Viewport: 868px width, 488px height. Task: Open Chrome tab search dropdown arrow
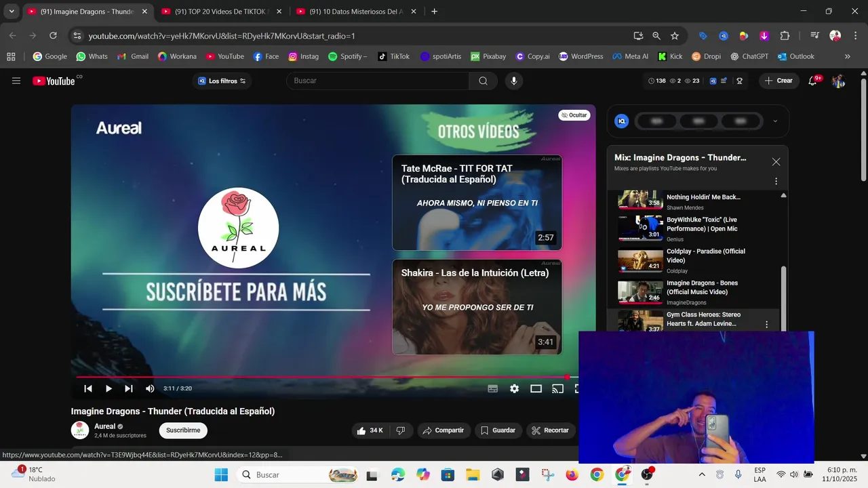coord(12,12)
